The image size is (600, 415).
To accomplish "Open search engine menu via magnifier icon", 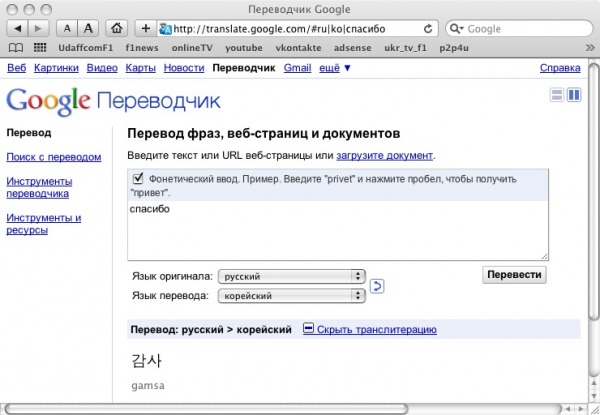I will point(456,29).
